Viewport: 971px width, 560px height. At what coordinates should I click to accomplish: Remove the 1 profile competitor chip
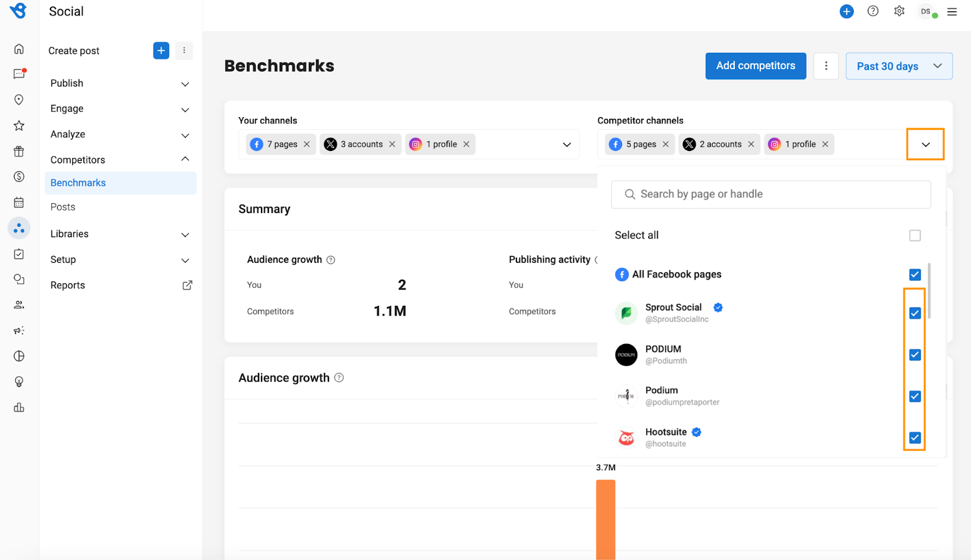825,144
